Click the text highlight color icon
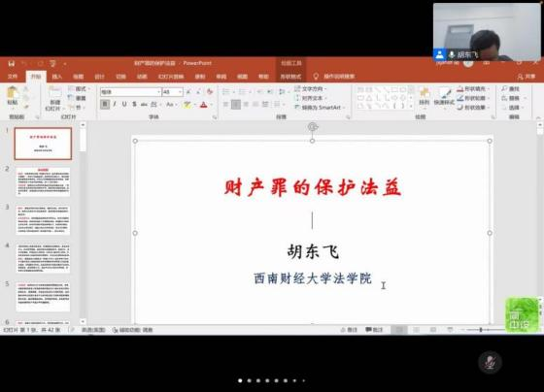 (x=187, y=105)
